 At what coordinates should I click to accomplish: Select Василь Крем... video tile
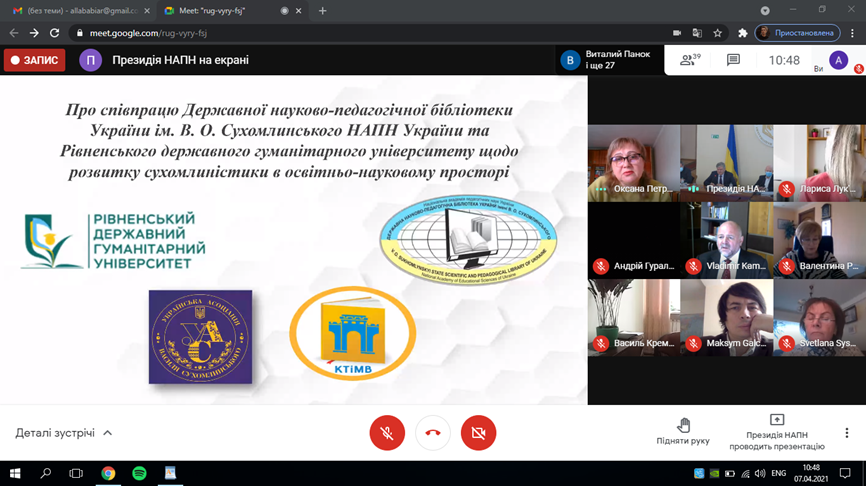[x=633, y=318]
